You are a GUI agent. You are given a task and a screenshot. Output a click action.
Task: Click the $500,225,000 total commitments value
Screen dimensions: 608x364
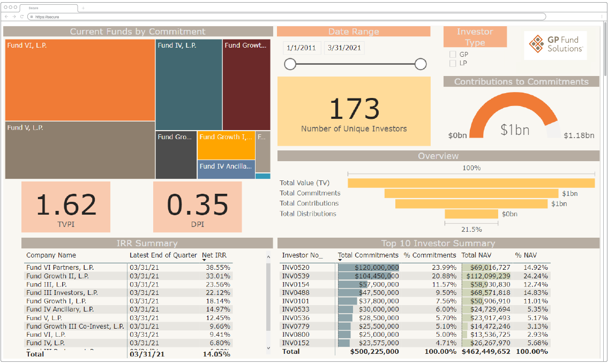[374, 352]
